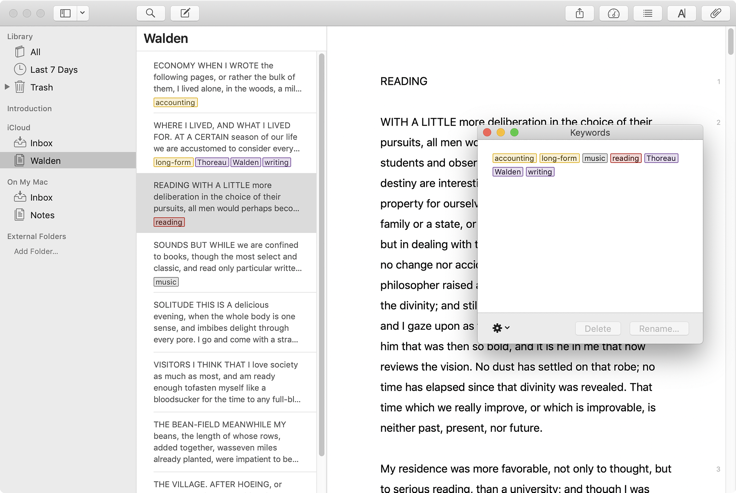Select reading keyword in Keywords window
The image size is (736, 493).
click(x=626, y=158)
